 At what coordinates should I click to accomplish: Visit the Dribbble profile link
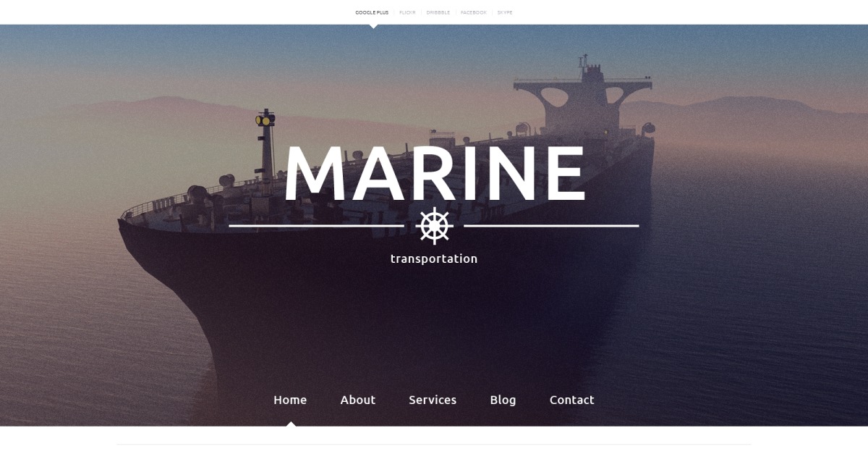[438, 12]
